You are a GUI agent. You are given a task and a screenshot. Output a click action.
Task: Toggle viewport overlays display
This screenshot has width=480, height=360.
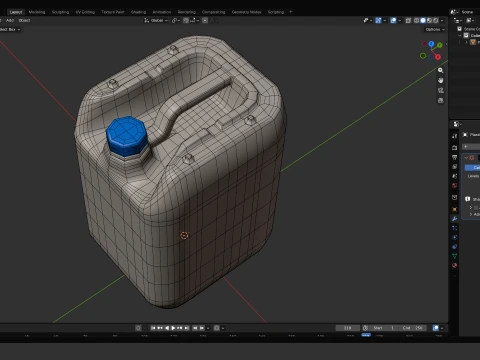(x=393, y=20)
